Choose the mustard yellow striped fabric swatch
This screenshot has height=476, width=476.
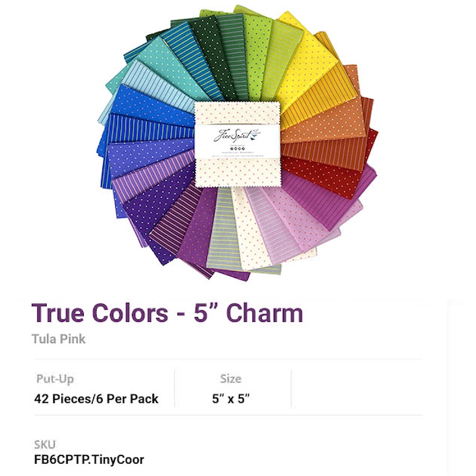[x=319, y=97]
